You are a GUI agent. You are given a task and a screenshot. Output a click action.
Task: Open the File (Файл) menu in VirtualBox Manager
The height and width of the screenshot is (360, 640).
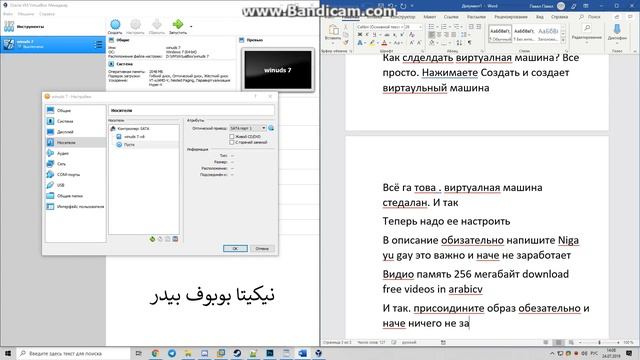(x=8, y=14)
